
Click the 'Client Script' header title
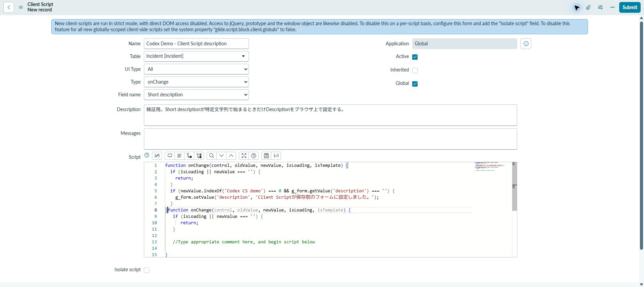40,4
